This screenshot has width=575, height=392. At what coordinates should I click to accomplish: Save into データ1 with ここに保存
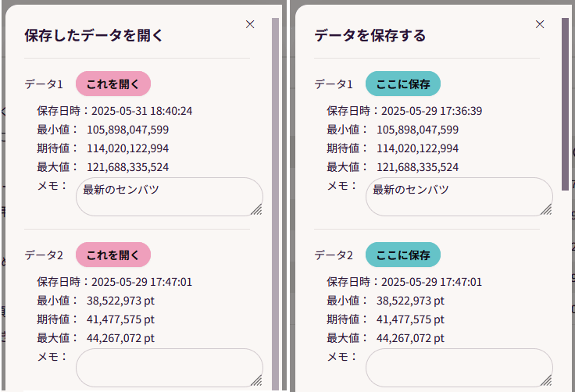pyautogui.click(x=403, y=84)
